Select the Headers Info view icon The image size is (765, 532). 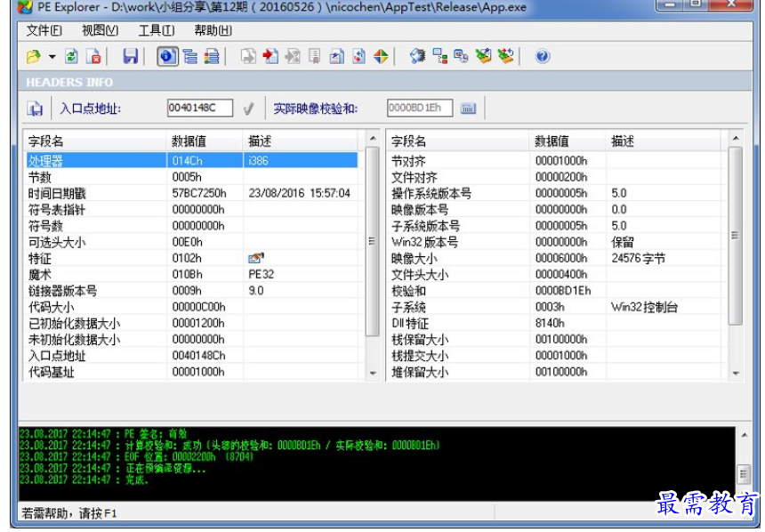click(166, 57)
